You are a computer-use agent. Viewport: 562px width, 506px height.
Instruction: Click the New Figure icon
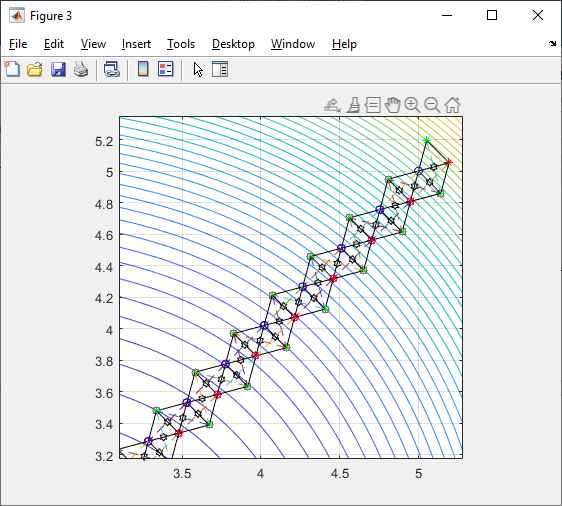click(12, 69)
